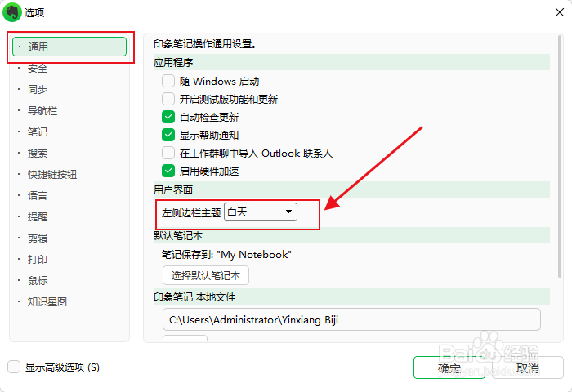Open the 导航栏 settings category

(x=42, y=110)
